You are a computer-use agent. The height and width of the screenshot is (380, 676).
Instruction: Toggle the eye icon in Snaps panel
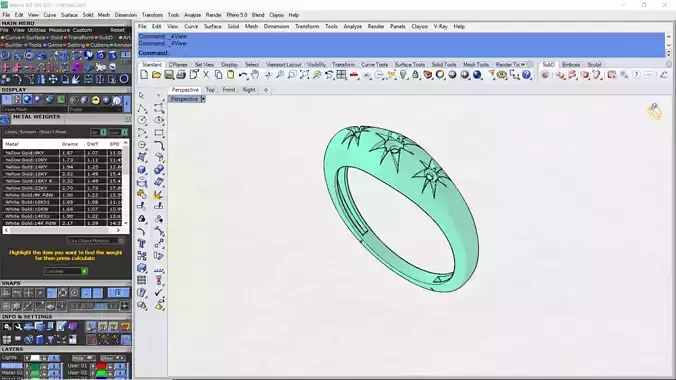[x=50, y=306]
